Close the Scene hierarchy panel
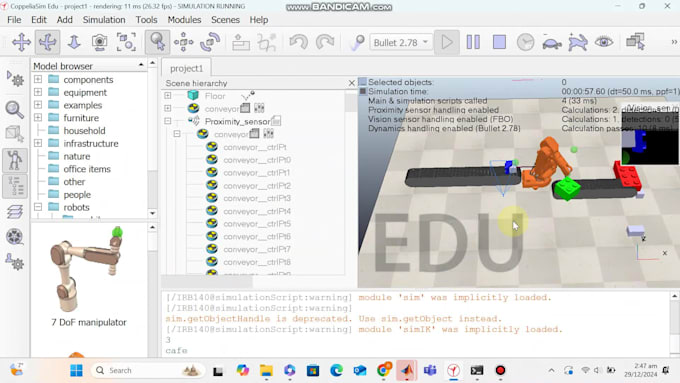 coord(352,83)
